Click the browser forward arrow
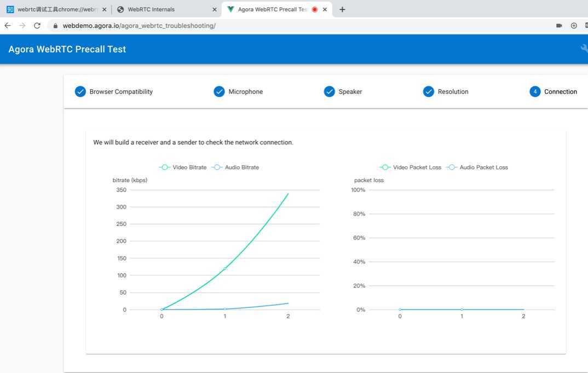Image resolution: width=588 pixels, height=373 pixels. click(22, 26)
